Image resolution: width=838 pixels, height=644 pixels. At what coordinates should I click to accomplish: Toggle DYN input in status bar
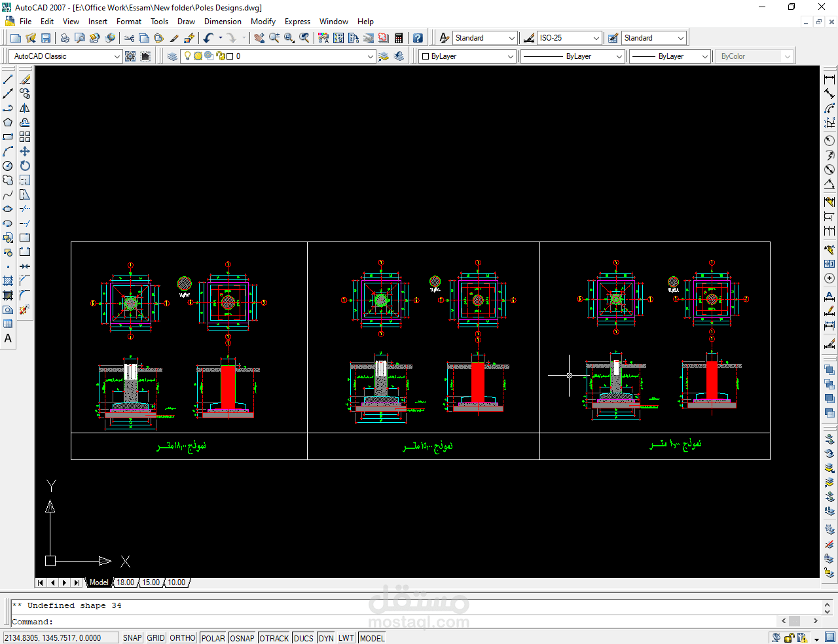pyautogui.click(x=326, y=638)
